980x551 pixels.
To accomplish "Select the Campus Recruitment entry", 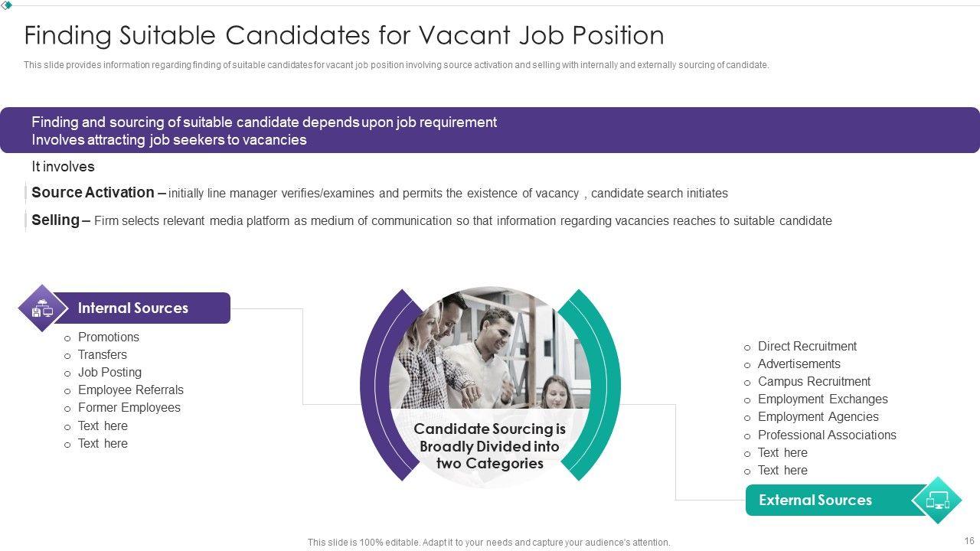I will pos(814,382).
